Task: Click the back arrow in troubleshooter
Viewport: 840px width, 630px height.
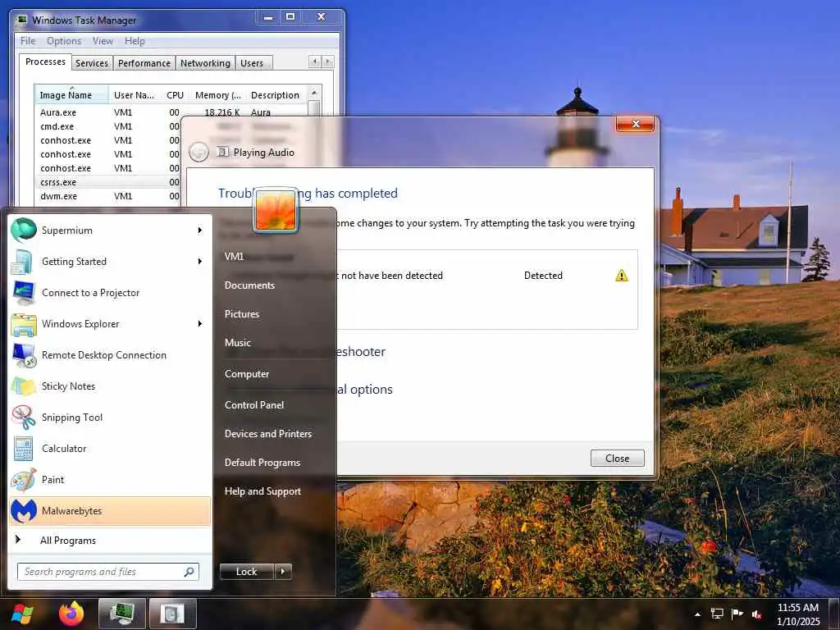Action: pyautogui.click(x=199, y=152)
